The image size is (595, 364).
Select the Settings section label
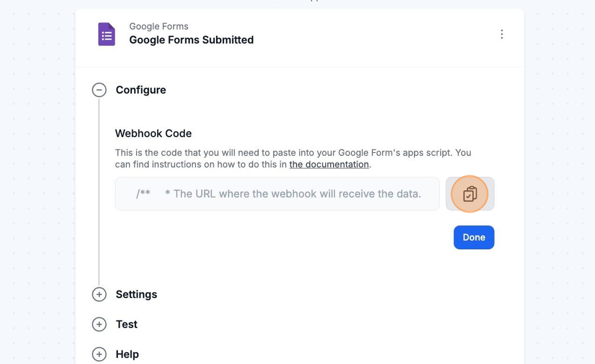click(x=137, y=294)
